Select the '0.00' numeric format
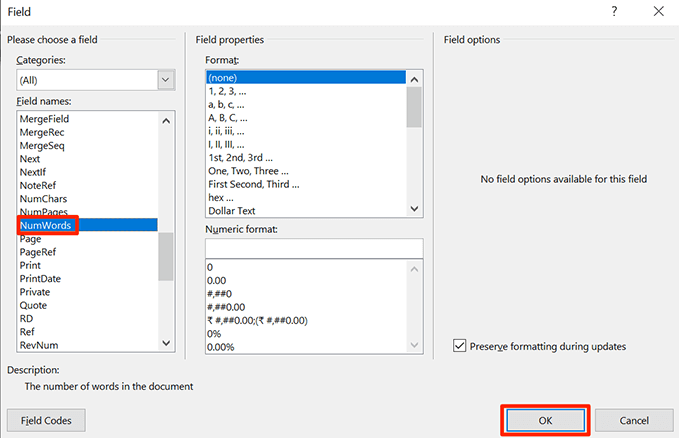This screenshot has height=438, width=680. (x=217, y=281)
